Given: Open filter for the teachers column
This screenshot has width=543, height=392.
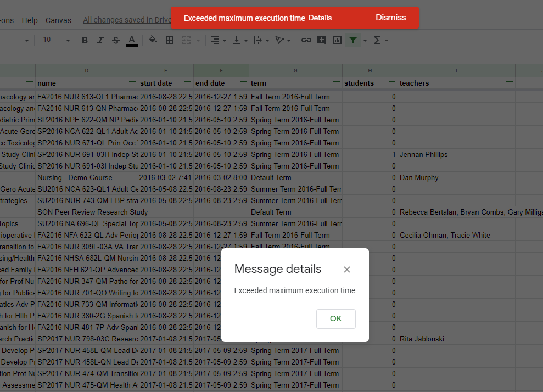Looking at the screenshot, I should [x=509, y=83].
